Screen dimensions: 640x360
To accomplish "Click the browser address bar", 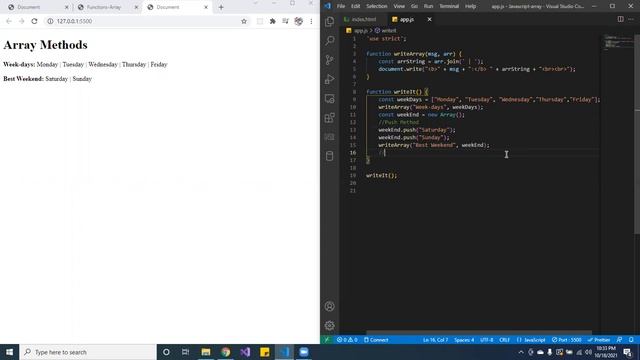I will point(146,21).
